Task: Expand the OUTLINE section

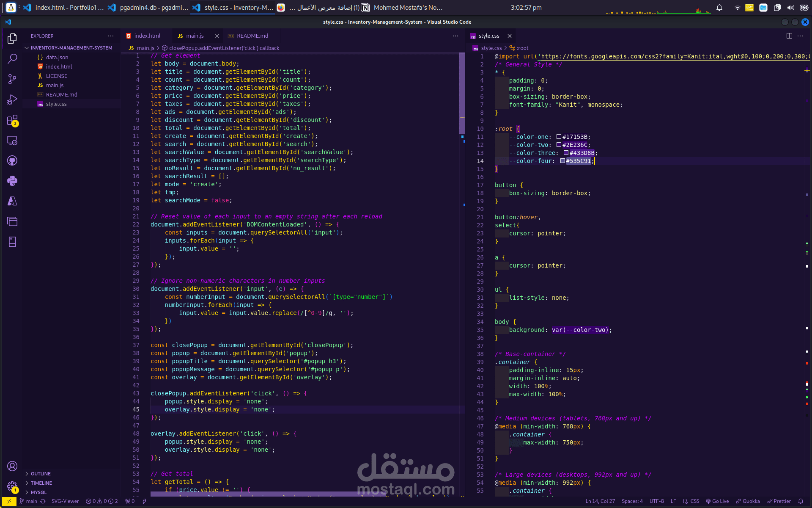Action: 41,474
